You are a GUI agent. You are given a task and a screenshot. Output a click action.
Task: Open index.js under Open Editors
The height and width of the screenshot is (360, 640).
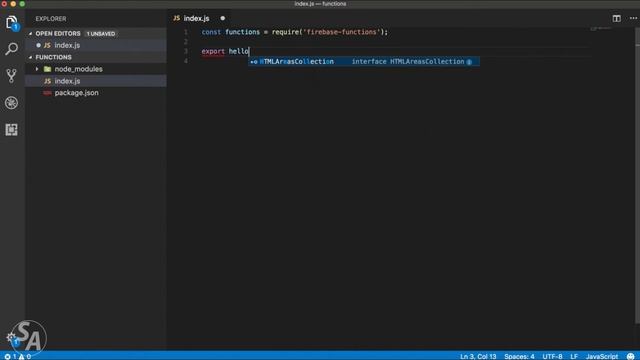pos(96,45)
